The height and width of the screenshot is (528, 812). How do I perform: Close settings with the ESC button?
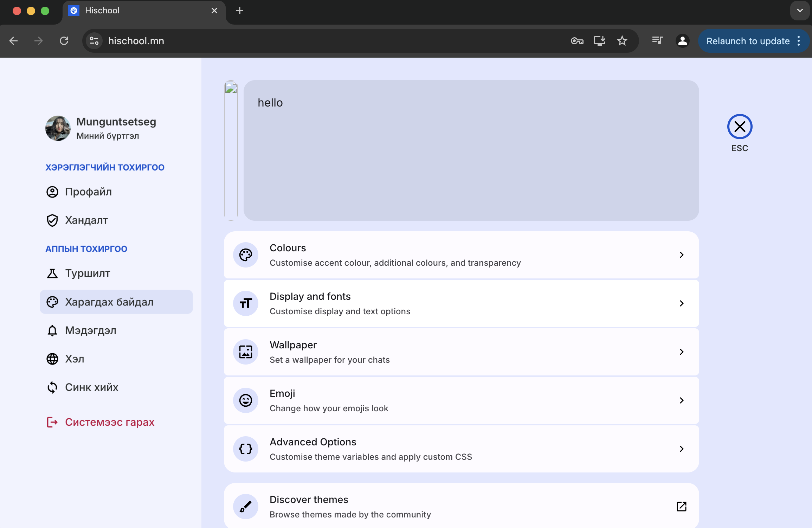(x=740, y=127)
